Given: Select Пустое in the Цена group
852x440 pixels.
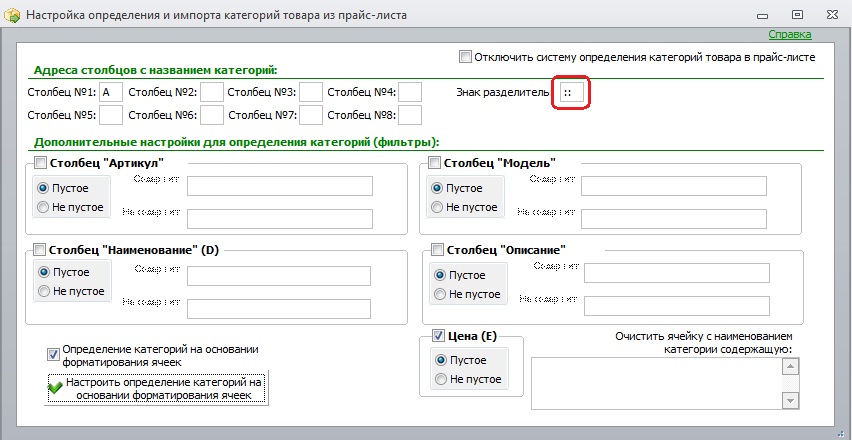Looking at the screenshot, I should 441,360.
